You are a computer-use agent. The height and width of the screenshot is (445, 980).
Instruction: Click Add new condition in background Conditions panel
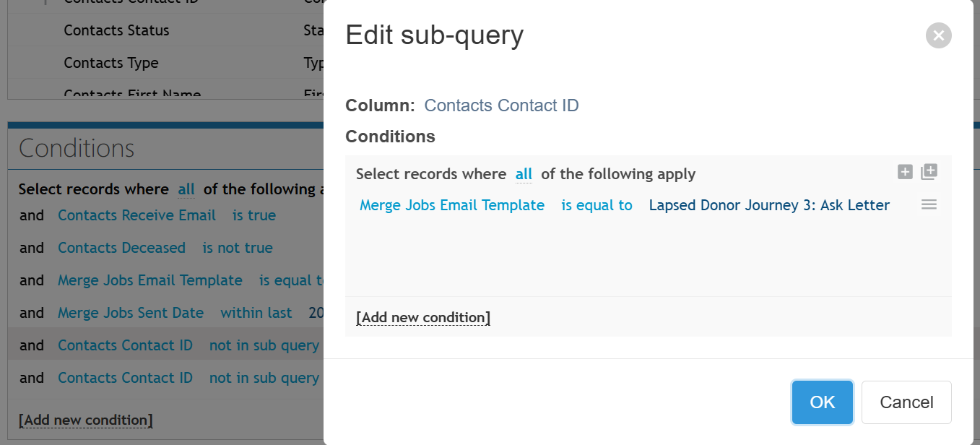(85, 420)
